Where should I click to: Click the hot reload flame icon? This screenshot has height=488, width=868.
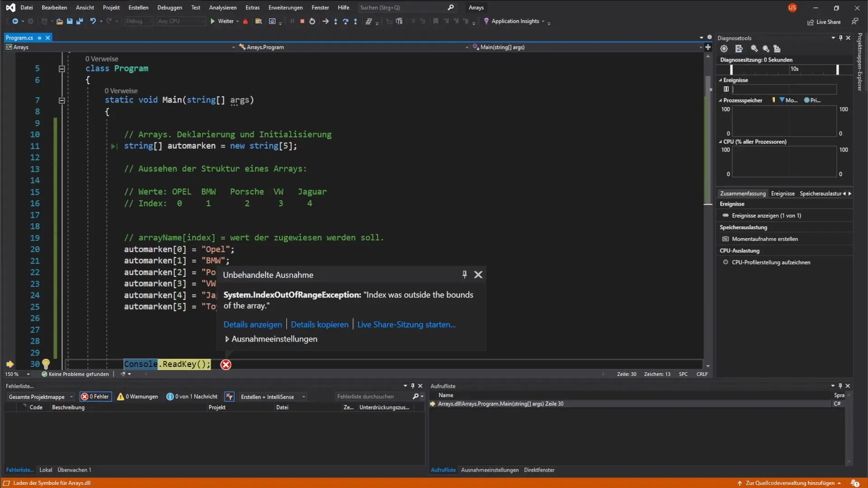(x=245, y=21)
